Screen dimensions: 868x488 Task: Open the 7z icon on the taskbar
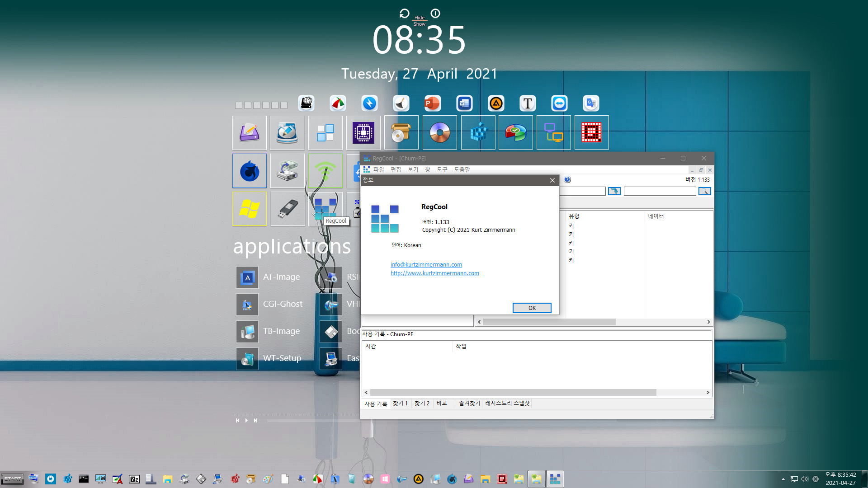coord(134,479)
